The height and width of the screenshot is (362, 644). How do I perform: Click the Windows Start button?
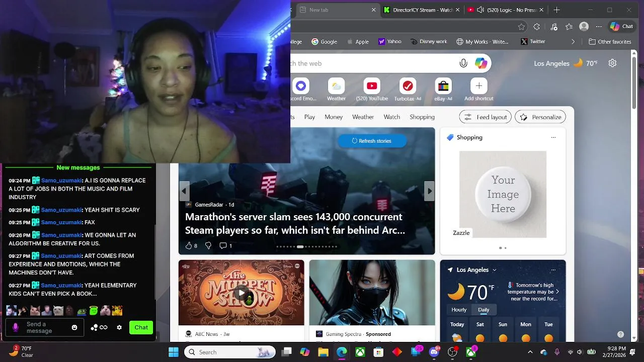pos(174,352)
